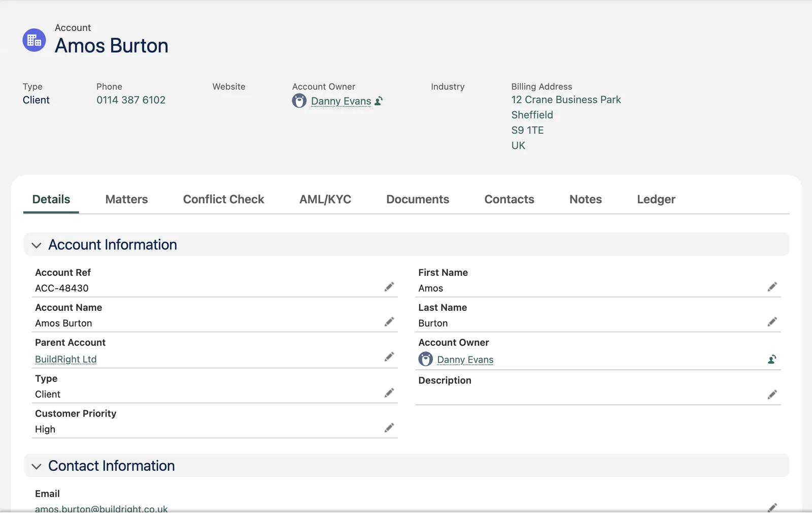
Task: Edit the Description field pencil
Action: pos(772,395)
